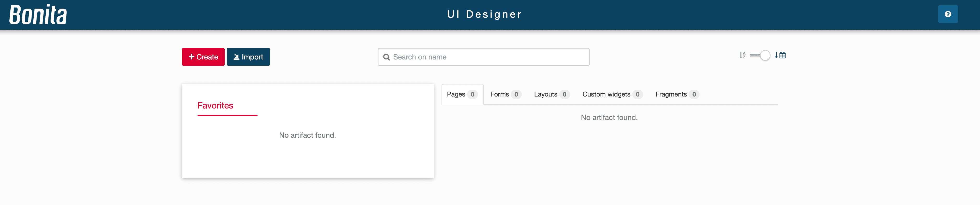Click the UI Designer title

[484, 15]
